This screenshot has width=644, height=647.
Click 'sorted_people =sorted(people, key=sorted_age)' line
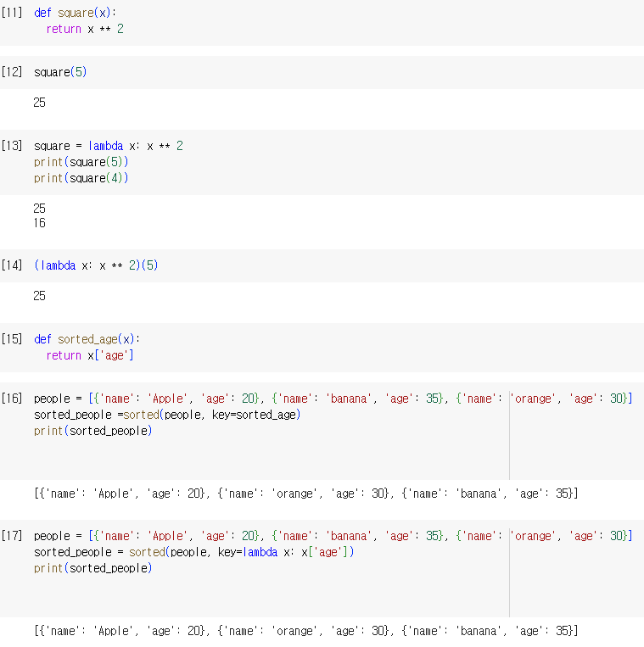point(167,415)
